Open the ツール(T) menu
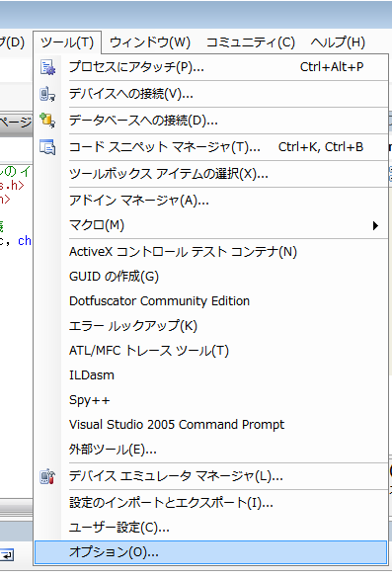The height and width of the screenshot is (578, 392). coord(67,42)
